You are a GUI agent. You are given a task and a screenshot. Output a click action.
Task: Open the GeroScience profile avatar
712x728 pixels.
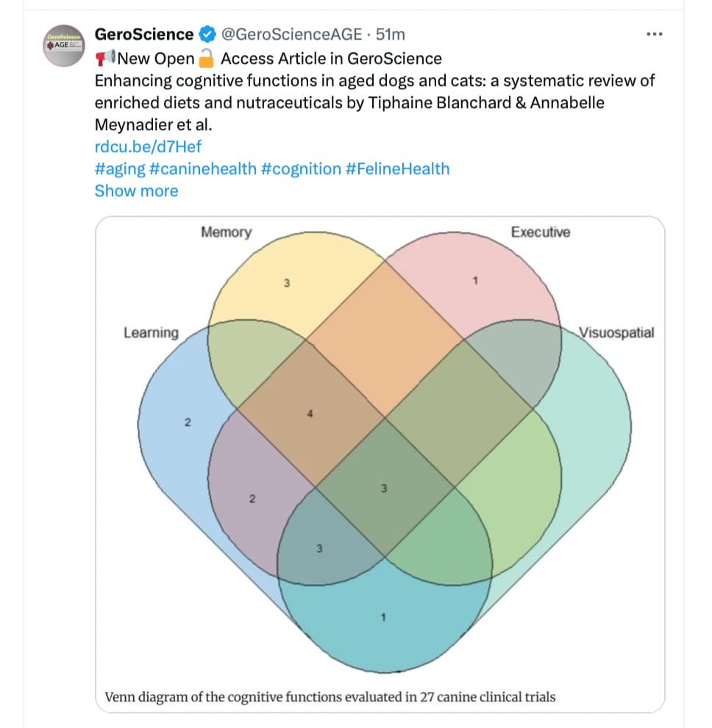click(x=64, y=46)
